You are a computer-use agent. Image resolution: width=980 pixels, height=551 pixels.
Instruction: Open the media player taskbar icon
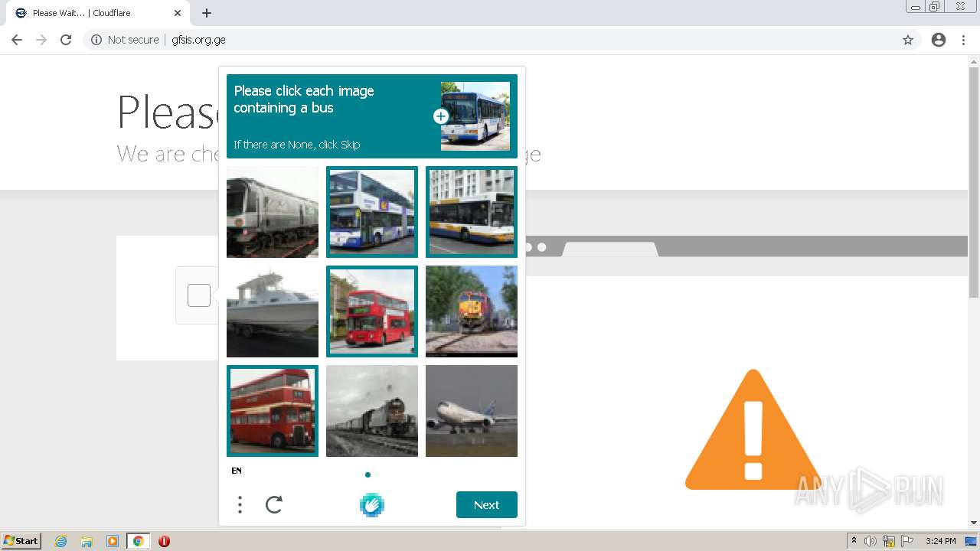113,541
